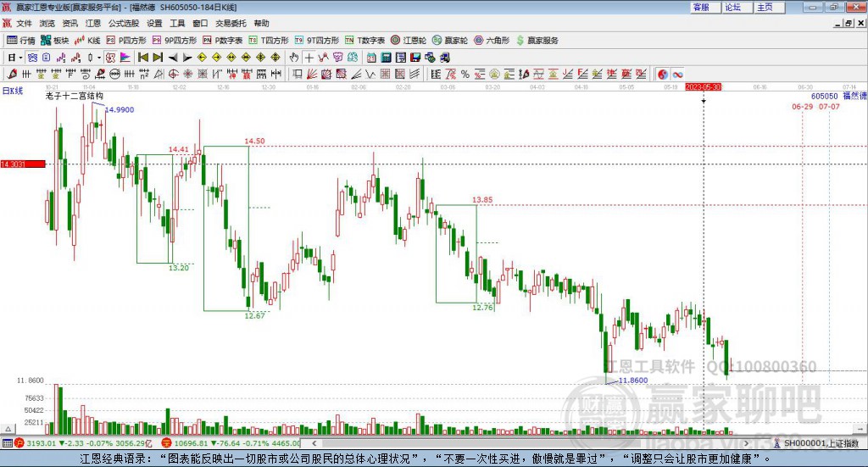Select the highlighted 2023-05-30 date marker
The height and width of the screenshot is (467, 868).
click(x=703, y=86)
